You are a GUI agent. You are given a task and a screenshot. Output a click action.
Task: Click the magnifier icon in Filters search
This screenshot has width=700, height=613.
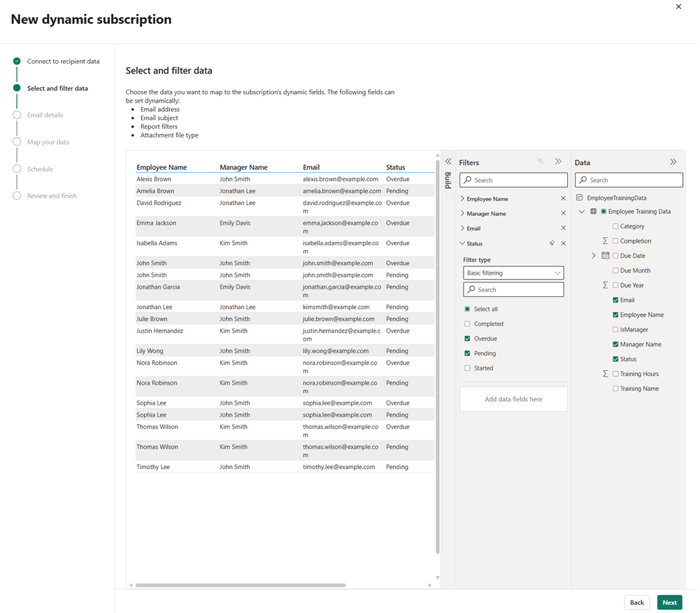pos(467,180)
